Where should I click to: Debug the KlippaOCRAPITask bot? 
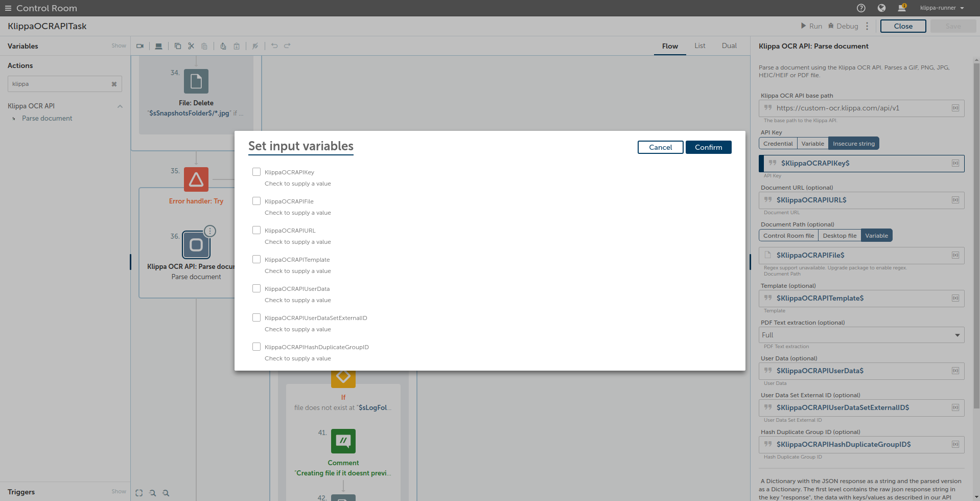tap(843, 26)
